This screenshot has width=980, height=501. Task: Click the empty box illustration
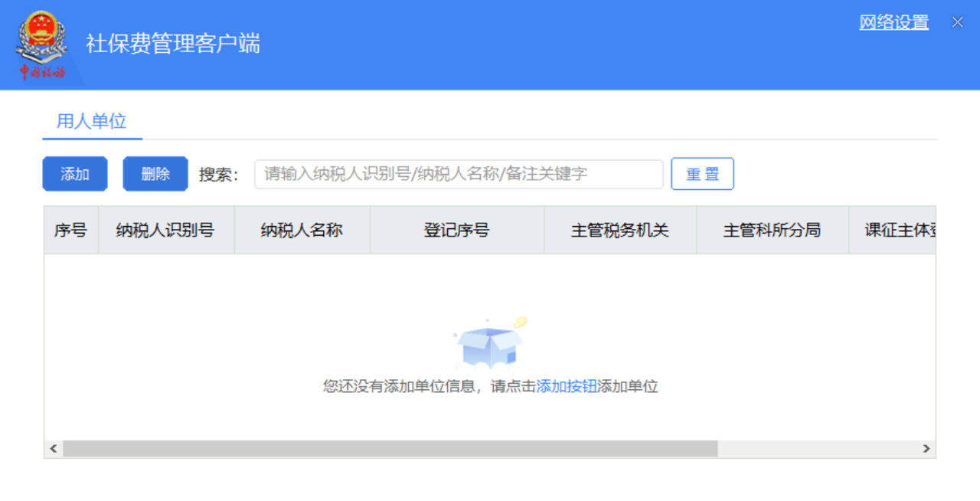(x=490, y=344)
